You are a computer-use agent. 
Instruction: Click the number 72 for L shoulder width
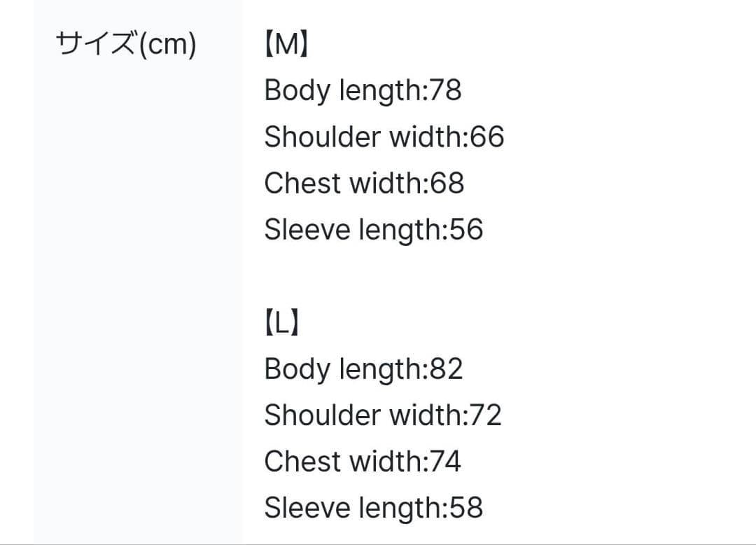coord(486,415)
